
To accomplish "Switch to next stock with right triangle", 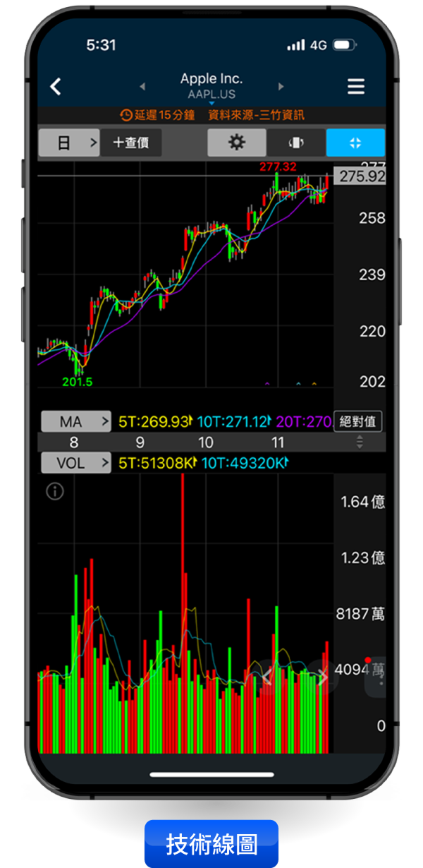I will coord(281,87).
